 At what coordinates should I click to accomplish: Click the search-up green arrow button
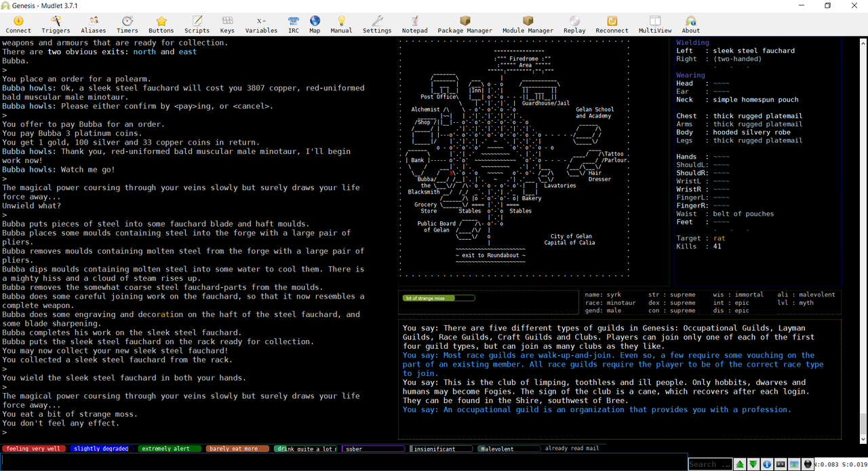[x=740, y=464]
